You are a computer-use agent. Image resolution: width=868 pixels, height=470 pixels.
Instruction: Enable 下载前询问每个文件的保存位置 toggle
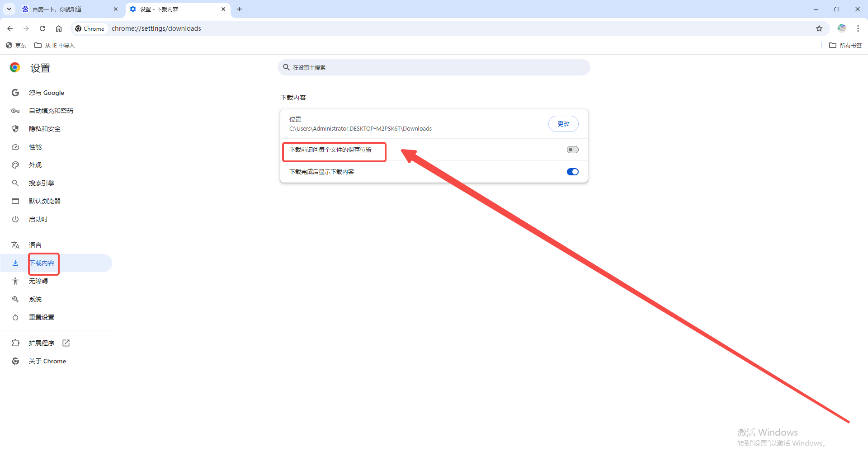(572, 150)
